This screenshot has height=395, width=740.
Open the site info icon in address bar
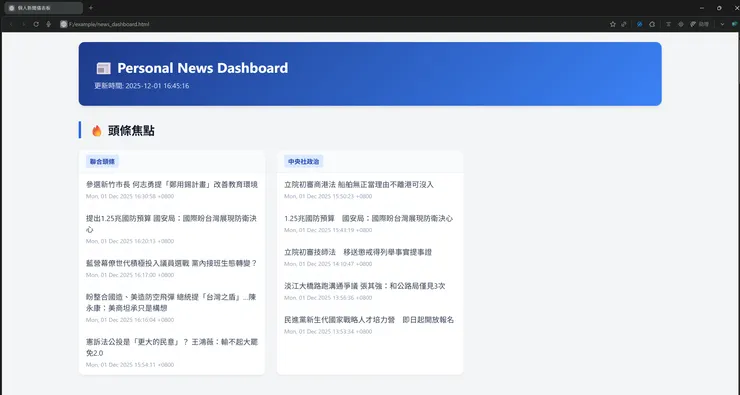point(64,24)
